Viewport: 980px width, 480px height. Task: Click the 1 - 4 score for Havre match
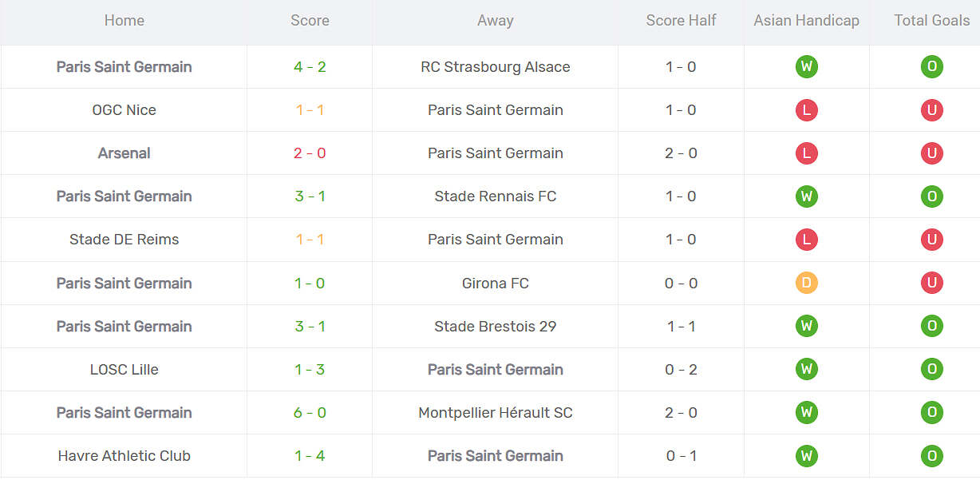310,456
